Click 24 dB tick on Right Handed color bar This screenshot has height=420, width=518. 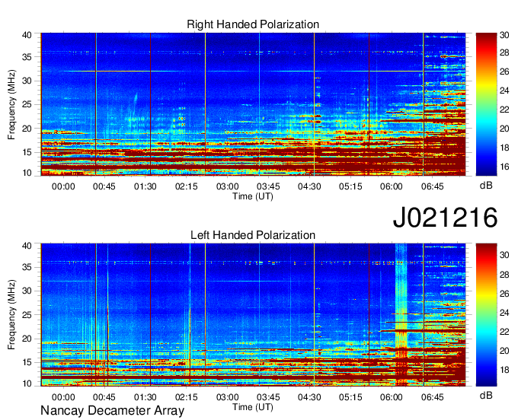[504, 91]
